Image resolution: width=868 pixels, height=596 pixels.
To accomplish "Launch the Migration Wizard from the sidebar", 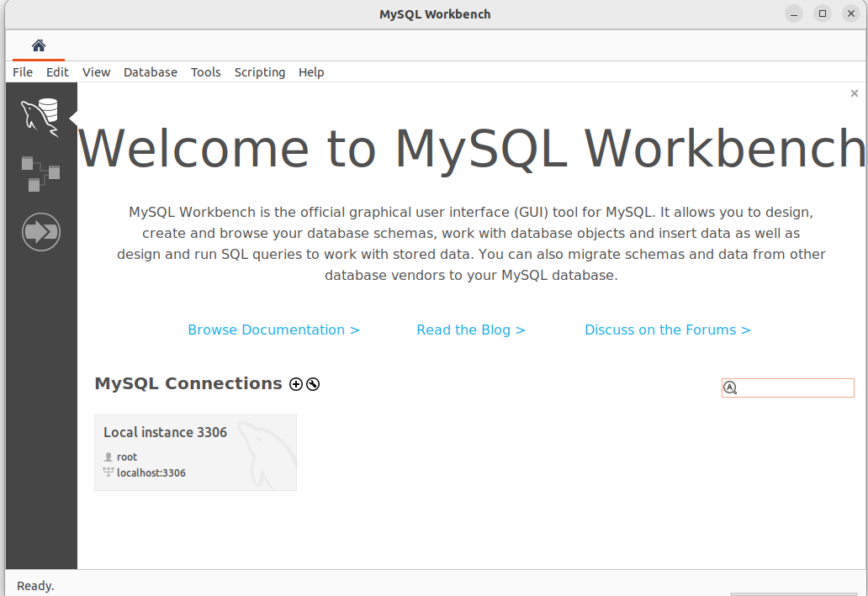I will pos(40,232).
